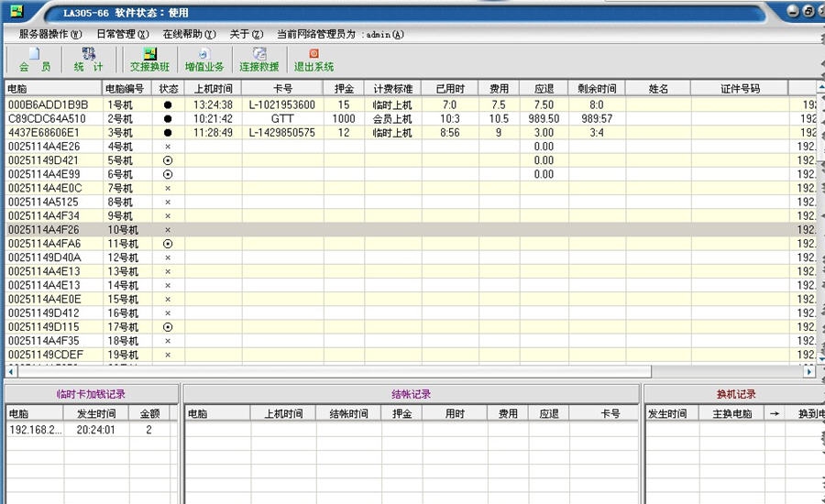
Task: Click the offline x status for 4号机
Action: (168, 147)
